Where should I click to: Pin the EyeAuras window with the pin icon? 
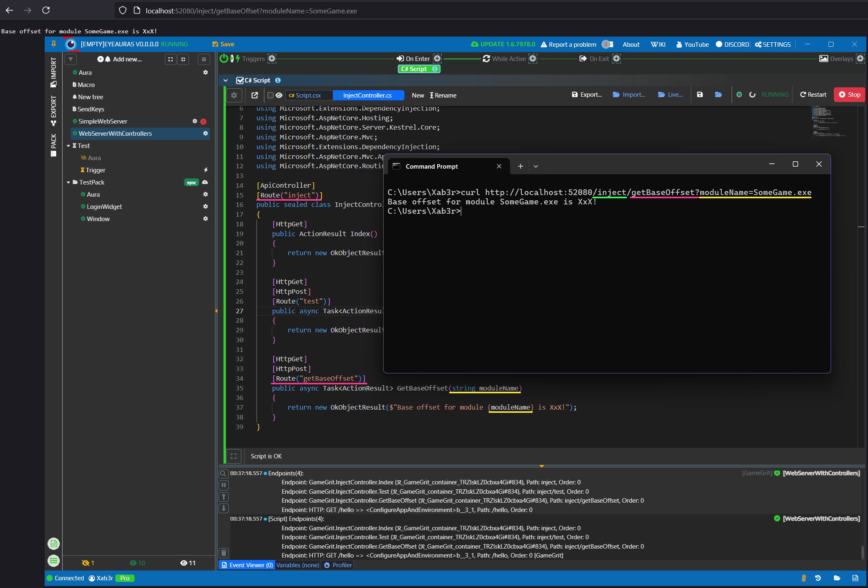tap(53, 44)
